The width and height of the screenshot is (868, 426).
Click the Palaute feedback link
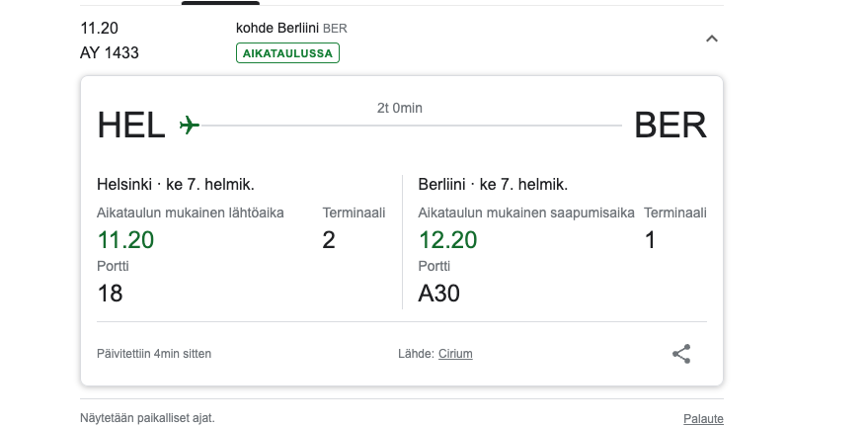(703, 419)
